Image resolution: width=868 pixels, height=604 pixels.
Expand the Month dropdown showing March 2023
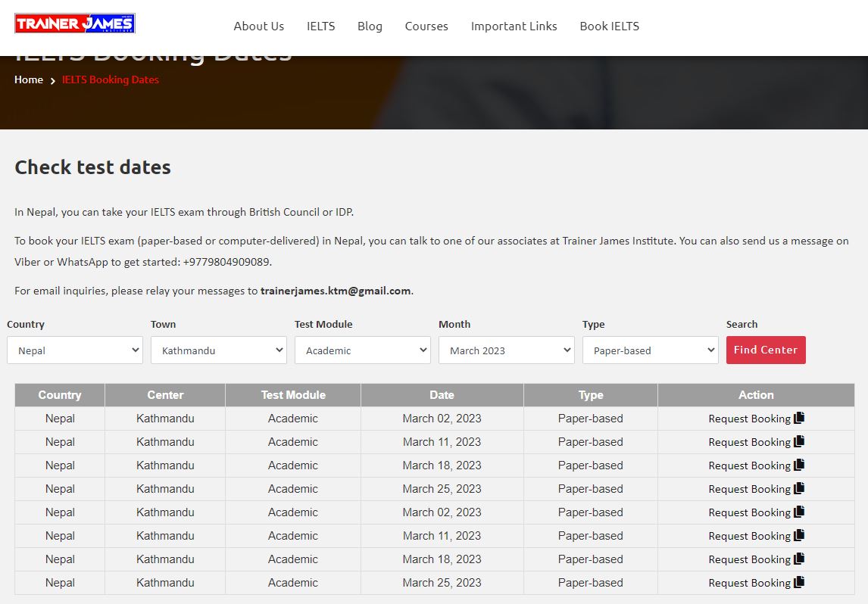point(506,350)
